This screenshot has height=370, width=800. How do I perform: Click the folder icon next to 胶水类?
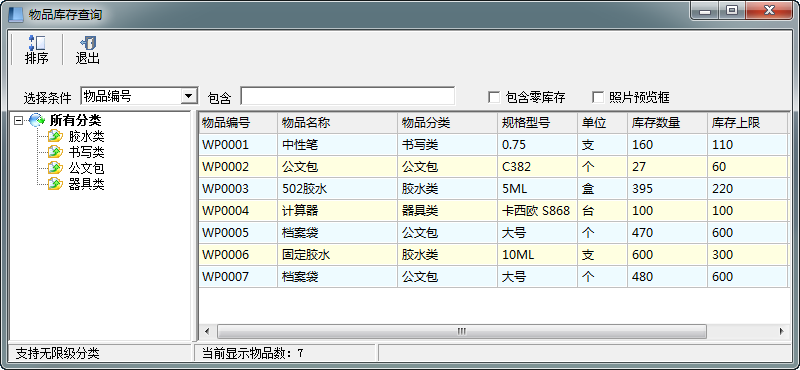tap(55, 136)
